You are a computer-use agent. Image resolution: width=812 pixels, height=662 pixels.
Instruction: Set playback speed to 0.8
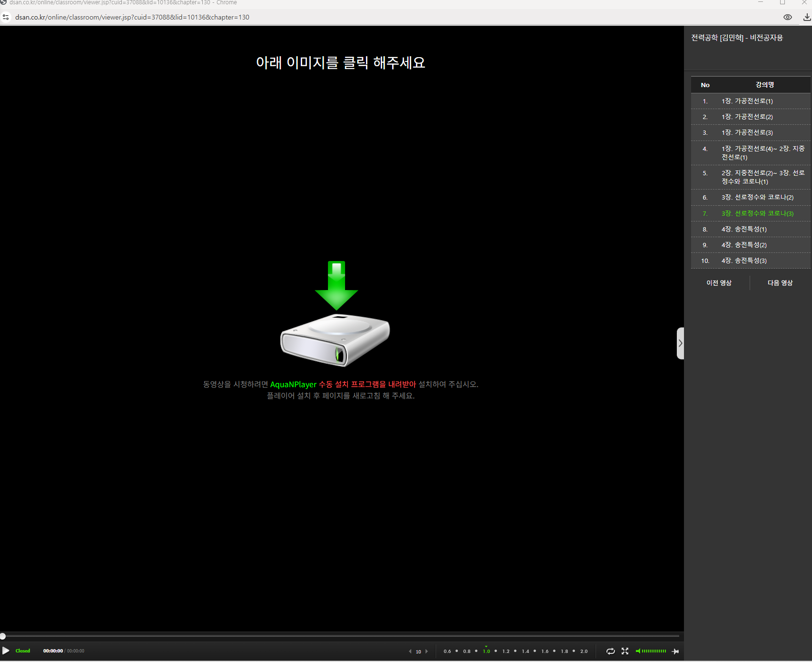point(466,651)
